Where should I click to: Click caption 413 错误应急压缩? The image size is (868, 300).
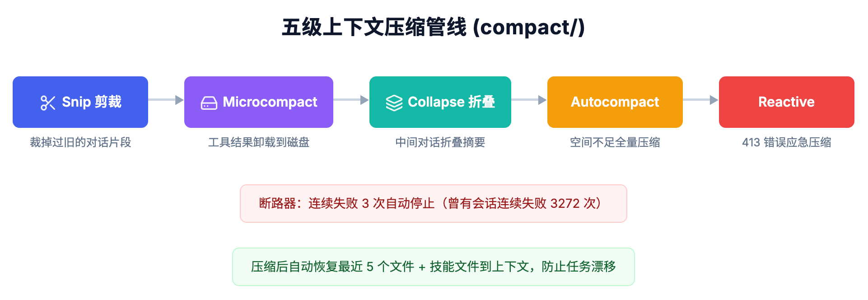[x=787, y=142]
